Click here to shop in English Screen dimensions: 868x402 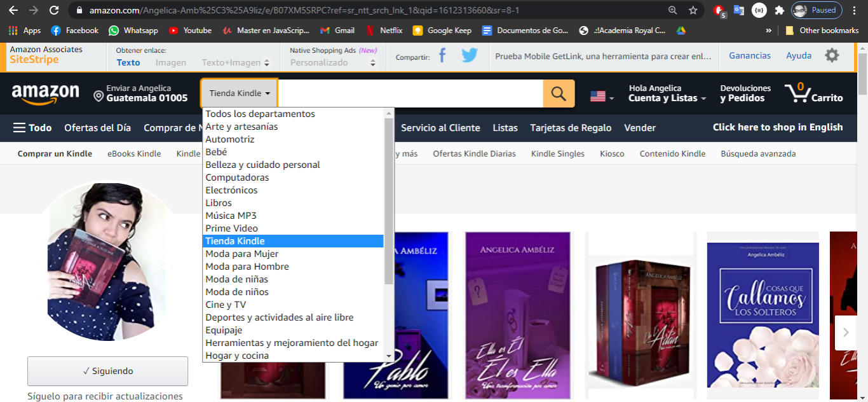[778, 127]
